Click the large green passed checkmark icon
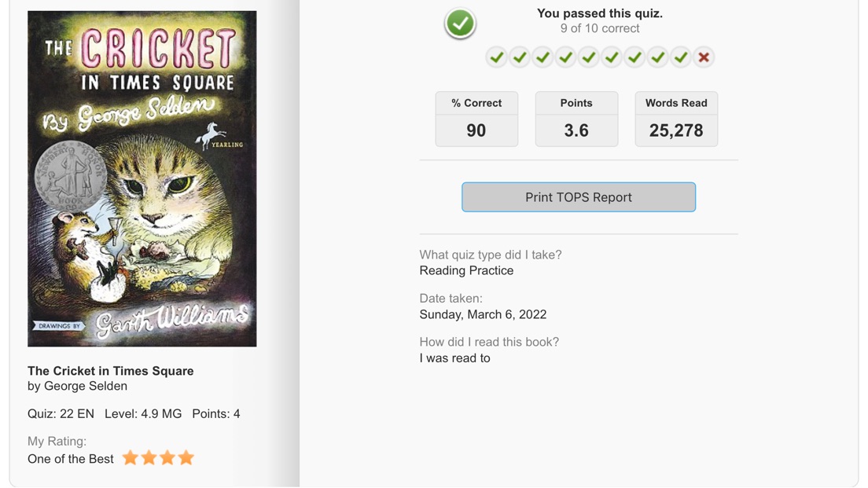This screenshot has width=868, height=488. tap(460, 24)
